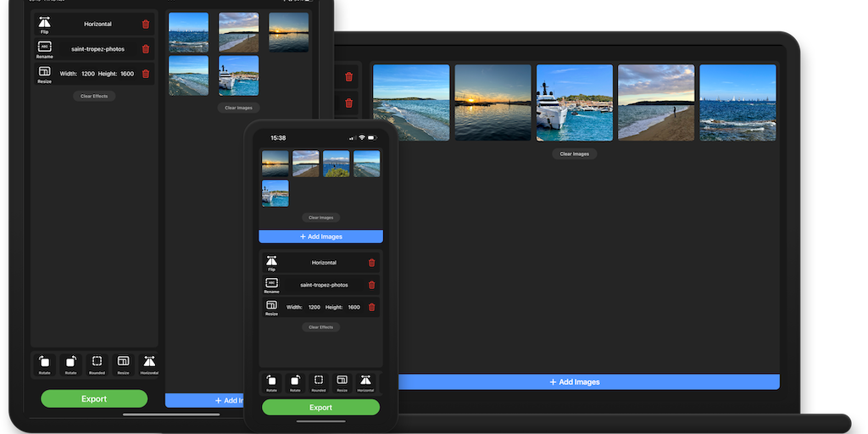Click the Add Images bar on the laptop
Screen dimensions: 868x434
coord(575,382)
